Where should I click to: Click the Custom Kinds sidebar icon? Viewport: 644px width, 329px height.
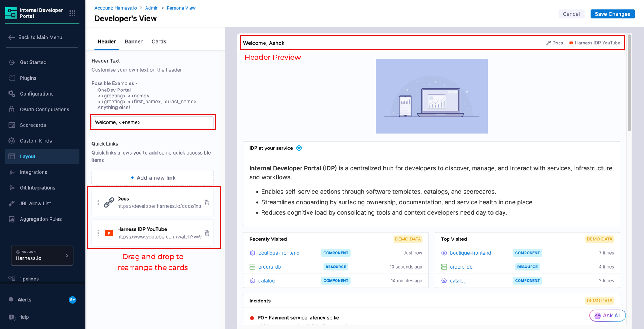12,141
